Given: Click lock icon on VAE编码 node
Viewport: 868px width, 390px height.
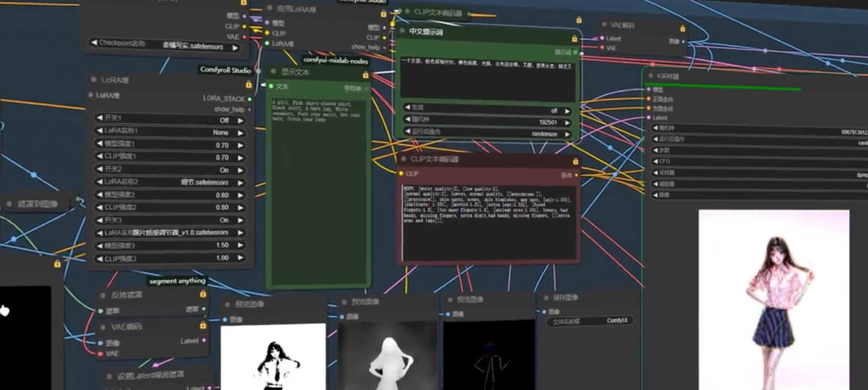Looking at the screenshot, I should tap(203, 325).
